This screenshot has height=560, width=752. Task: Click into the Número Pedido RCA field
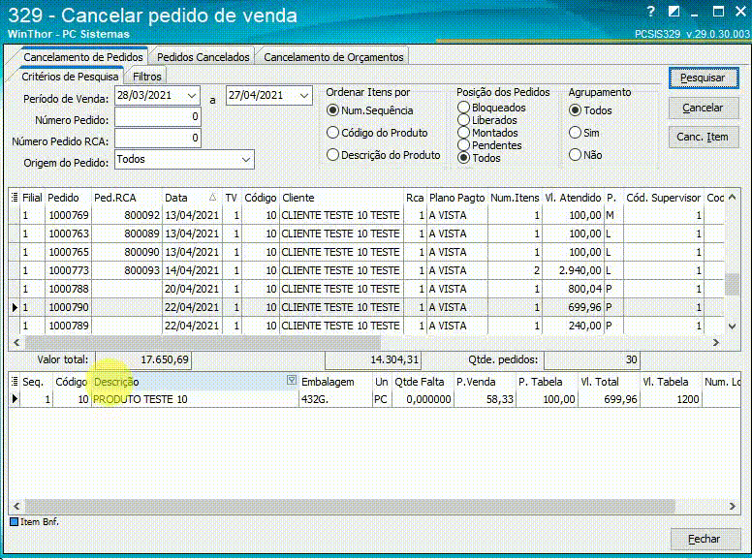click(x=157, y=139)
